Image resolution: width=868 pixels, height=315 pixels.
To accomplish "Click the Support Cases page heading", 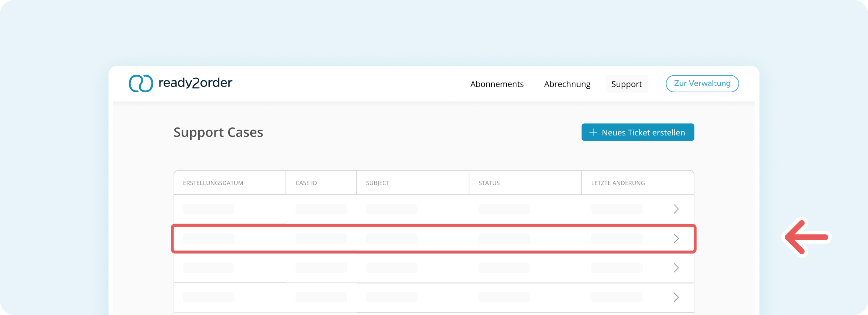I will [218, 133].
